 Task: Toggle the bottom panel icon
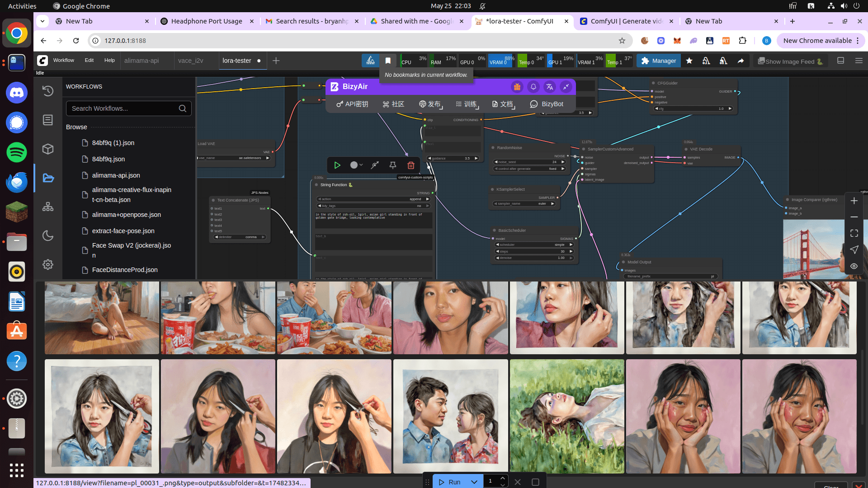pyautogui.click(x=840, y=61)
